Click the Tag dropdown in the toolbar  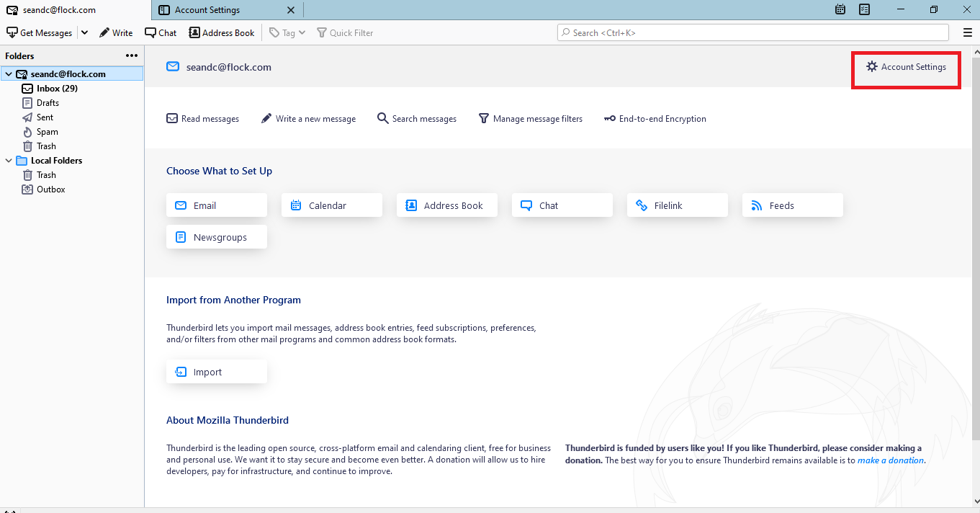point(287,32)
